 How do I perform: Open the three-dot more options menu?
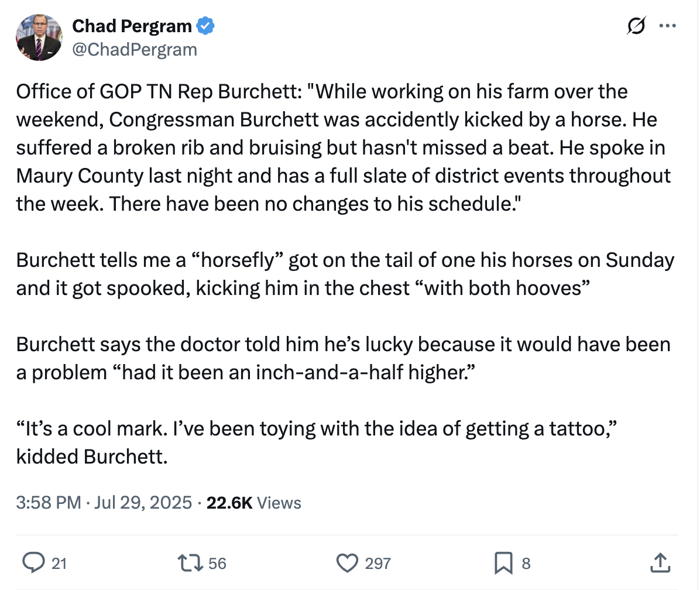click(668, 26)
